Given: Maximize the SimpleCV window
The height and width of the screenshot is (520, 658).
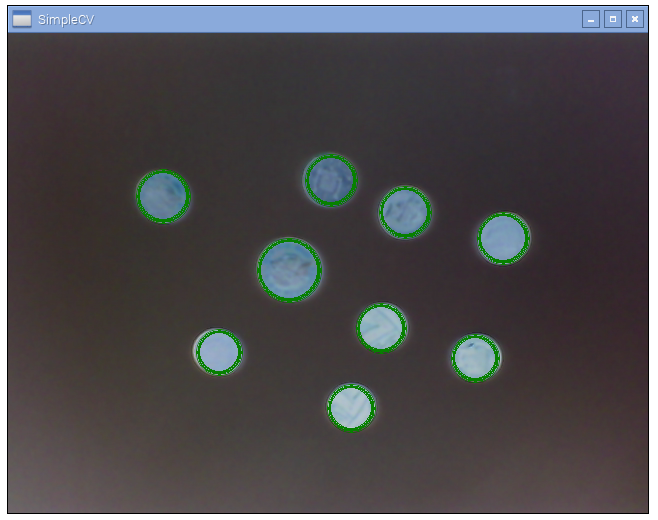Looking at the screenshot, I should pyautogui.click(x=613, y=19).
